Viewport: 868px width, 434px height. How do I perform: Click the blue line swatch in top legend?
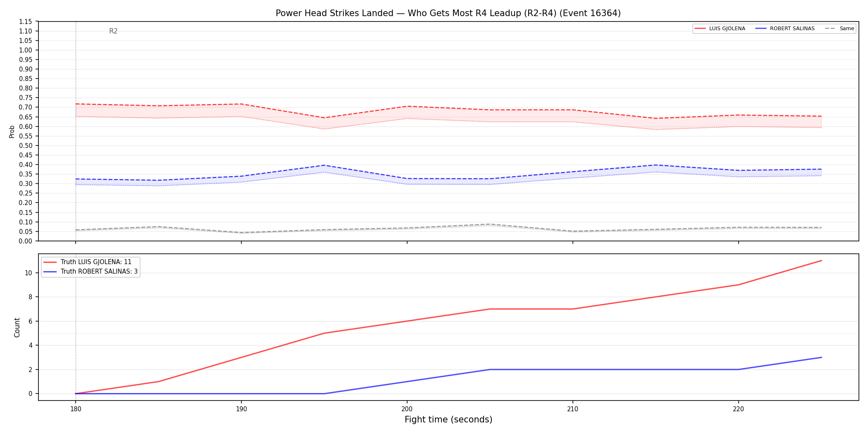click(761, 29)
